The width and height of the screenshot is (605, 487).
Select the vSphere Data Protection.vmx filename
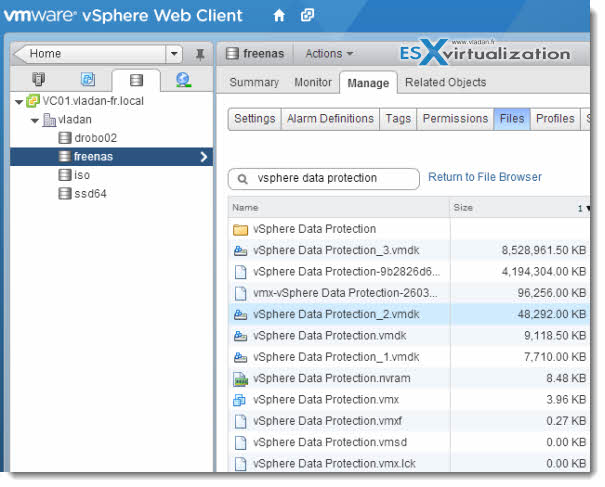[326, 400]
